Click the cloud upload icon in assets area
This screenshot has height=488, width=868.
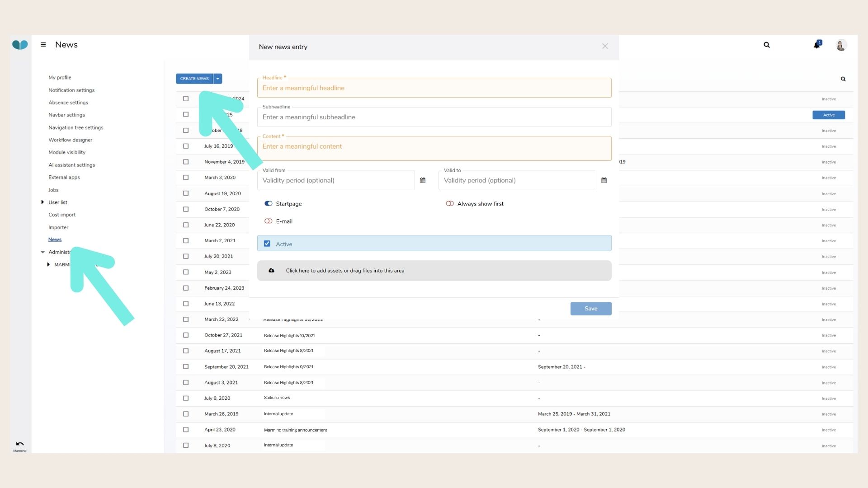pos(271,271)
